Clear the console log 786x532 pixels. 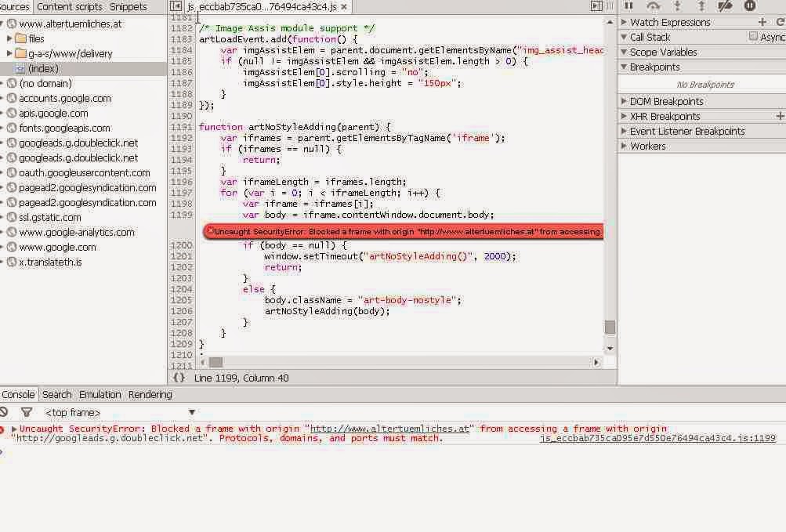click(x=5, y=412)
